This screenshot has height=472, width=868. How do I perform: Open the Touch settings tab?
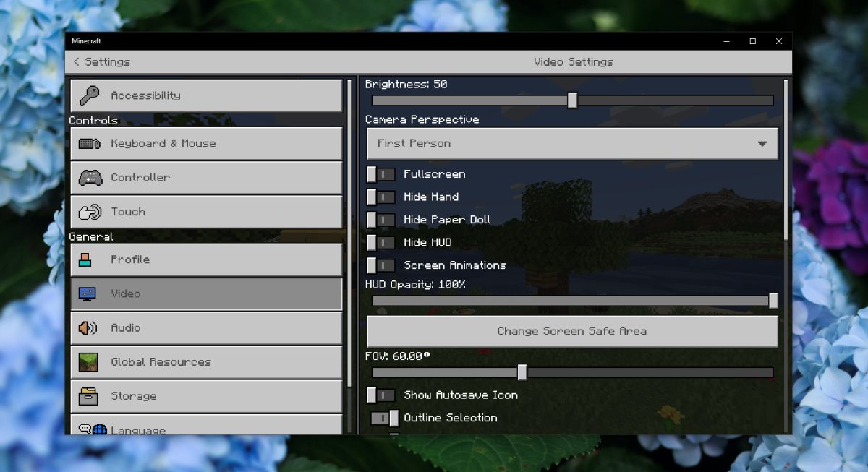click(206, 212)
